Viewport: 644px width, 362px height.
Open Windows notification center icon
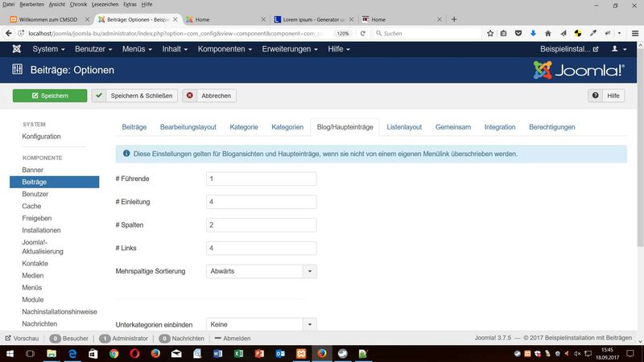coord(630,353)
